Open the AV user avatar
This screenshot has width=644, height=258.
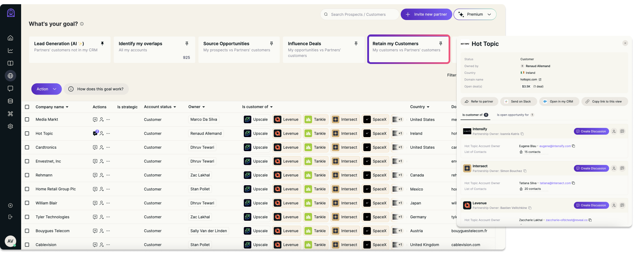point(11,241)
